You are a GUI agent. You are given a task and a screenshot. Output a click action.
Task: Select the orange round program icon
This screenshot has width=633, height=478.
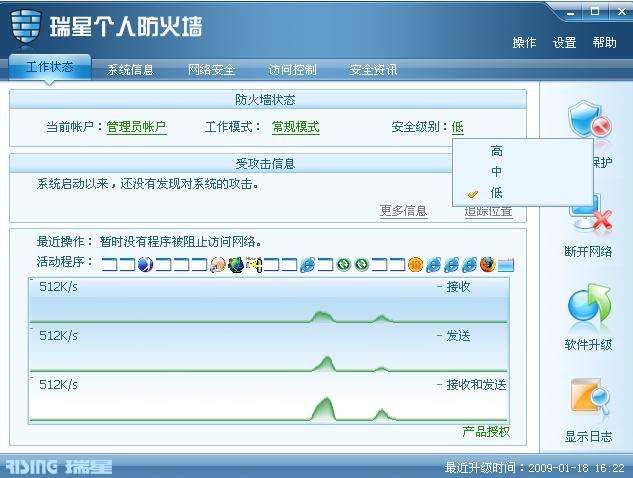[x=415, y=265]
